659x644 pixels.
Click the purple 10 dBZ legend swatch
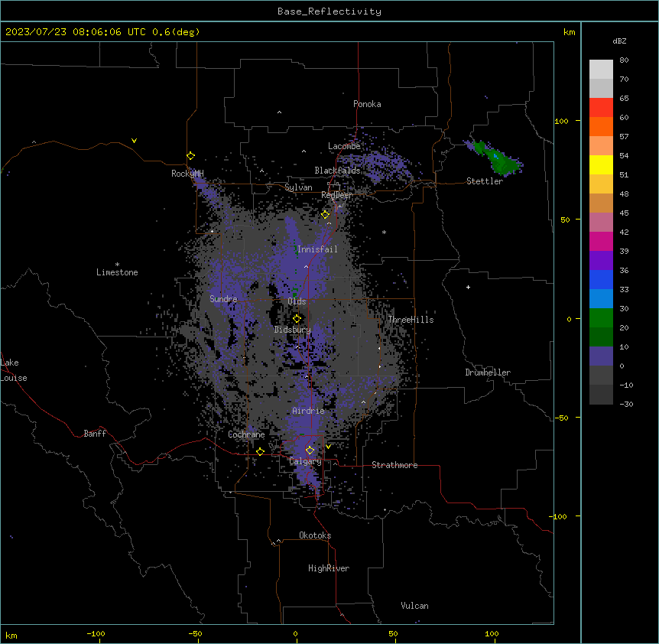[601, 356]
